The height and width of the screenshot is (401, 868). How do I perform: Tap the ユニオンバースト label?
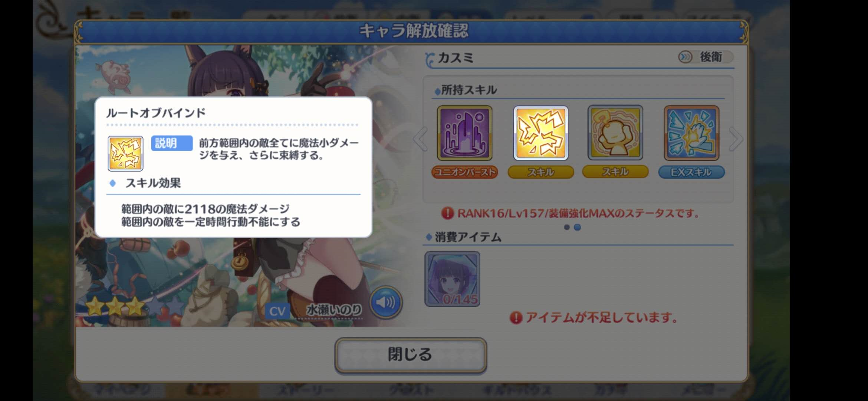[464, 172]
